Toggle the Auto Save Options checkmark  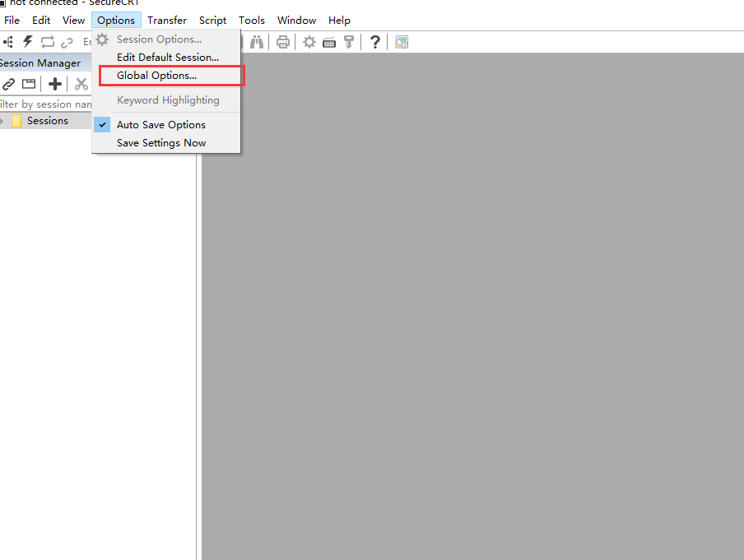102,125
